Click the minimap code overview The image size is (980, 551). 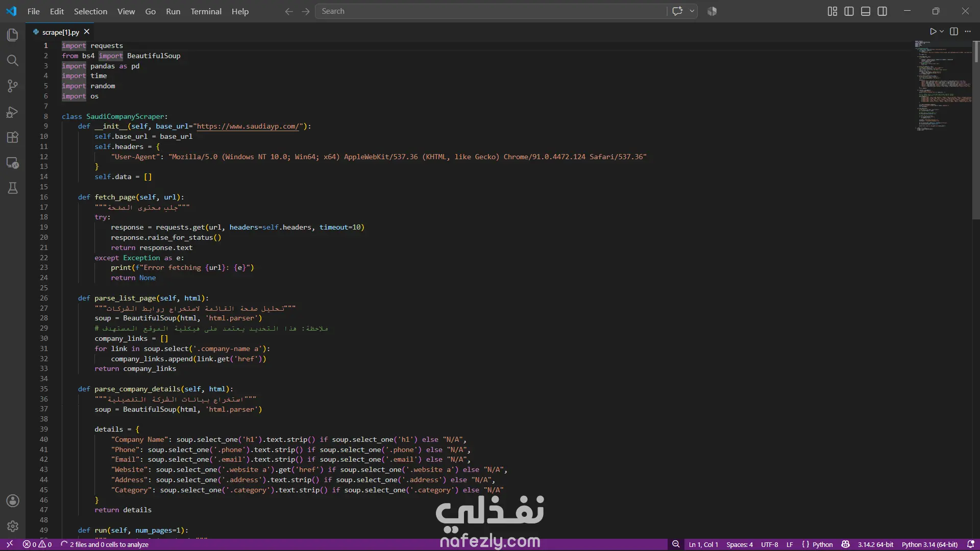pyautogui.click(x=943, y=87)
